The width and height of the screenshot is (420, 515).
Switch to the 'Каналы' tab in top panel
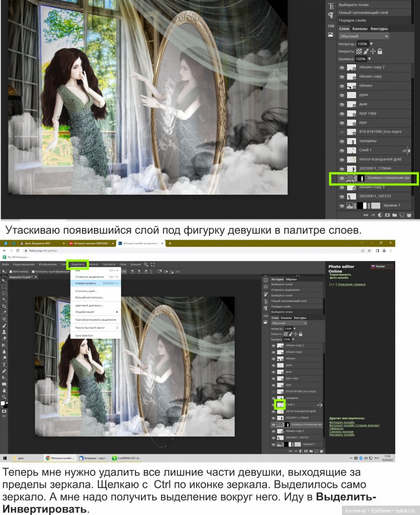[x=360, y=29]
